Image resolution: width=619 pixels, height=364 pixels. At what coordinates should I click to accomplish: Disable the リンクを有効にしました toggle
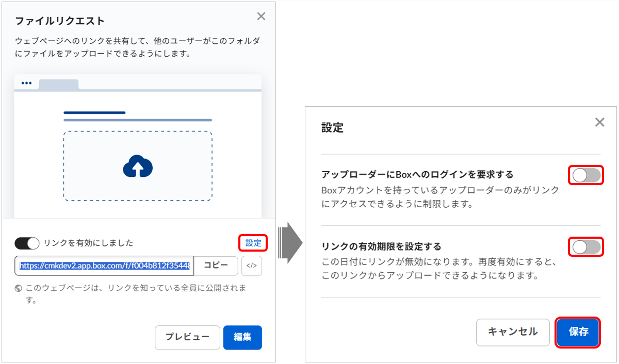tap(27, 243)
